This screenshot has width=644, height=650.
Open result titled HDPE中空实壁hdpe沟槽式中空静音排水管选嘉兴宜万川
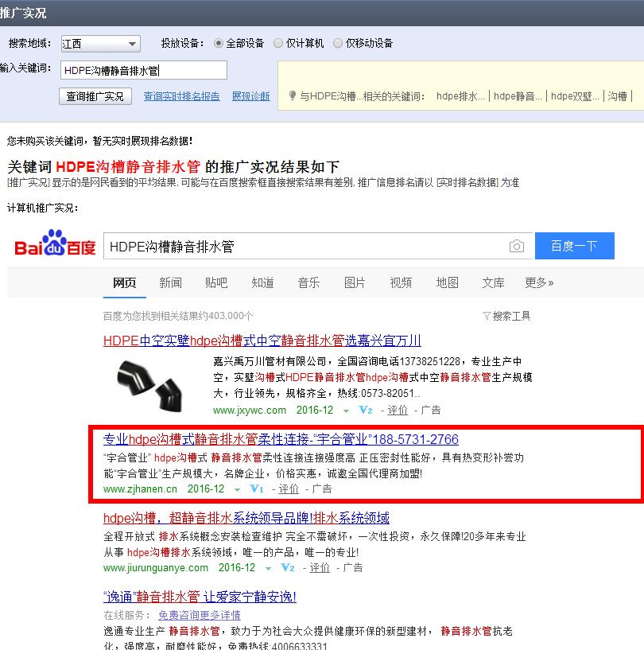pos(262,341)
